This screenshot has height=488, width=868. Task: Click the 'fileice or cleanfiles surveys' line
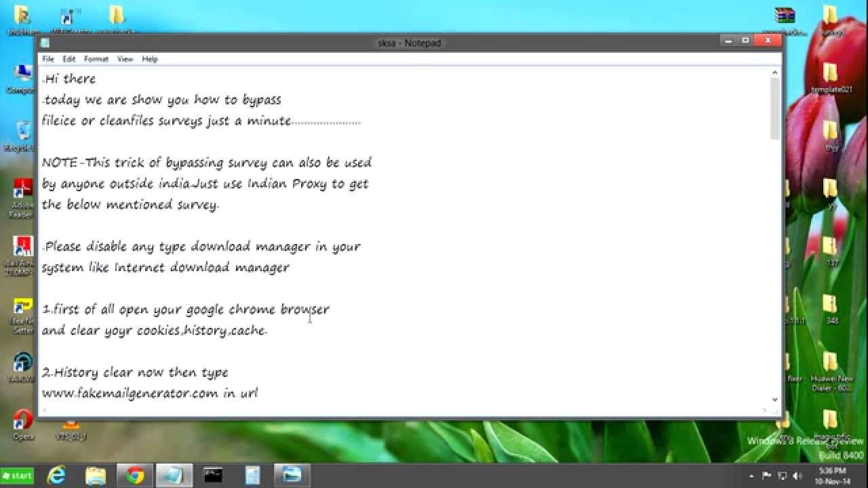point(201,121)
